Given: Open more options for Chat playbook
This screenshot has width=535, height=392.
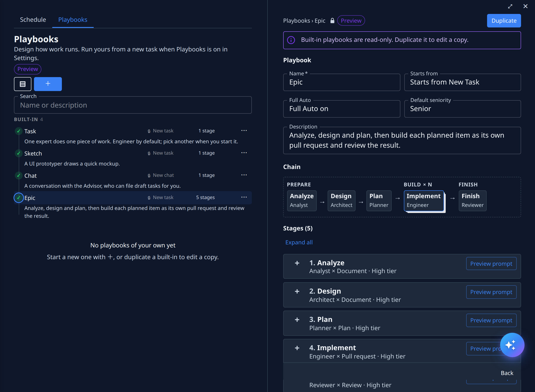Looking at the screenshot, I should point(244,175).
